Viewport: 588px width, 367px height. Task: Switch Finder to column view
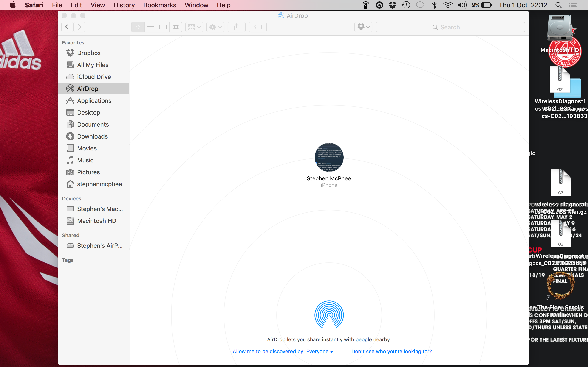pyautogui.click(x=163, y=27)
